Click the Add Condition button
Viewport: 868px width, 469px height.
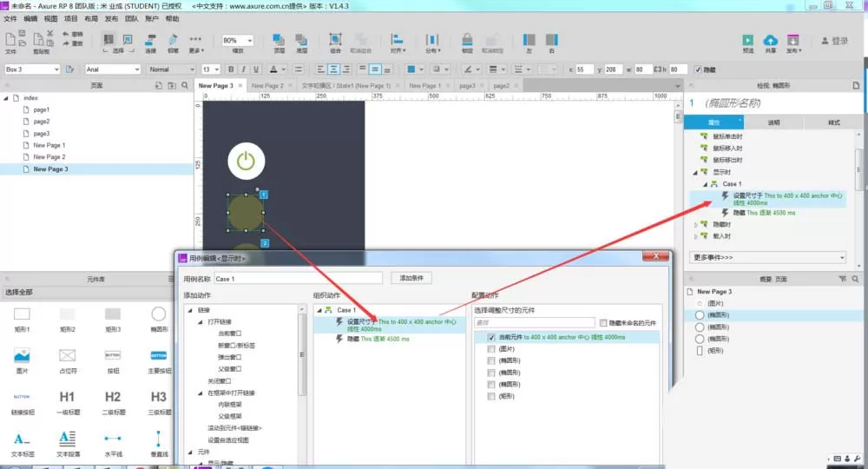pyautogui.click(x=411, y=278)
